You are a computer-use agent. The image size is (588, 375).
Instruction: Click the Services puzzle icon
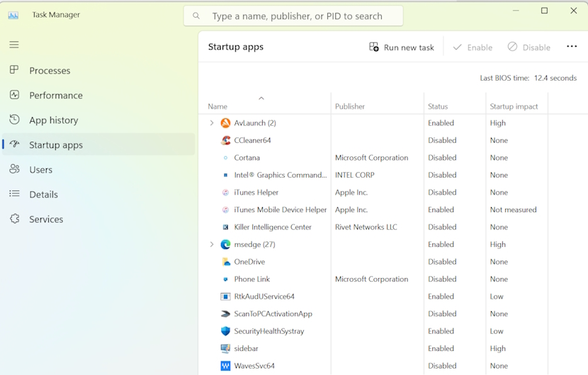(x=14, y=219)
